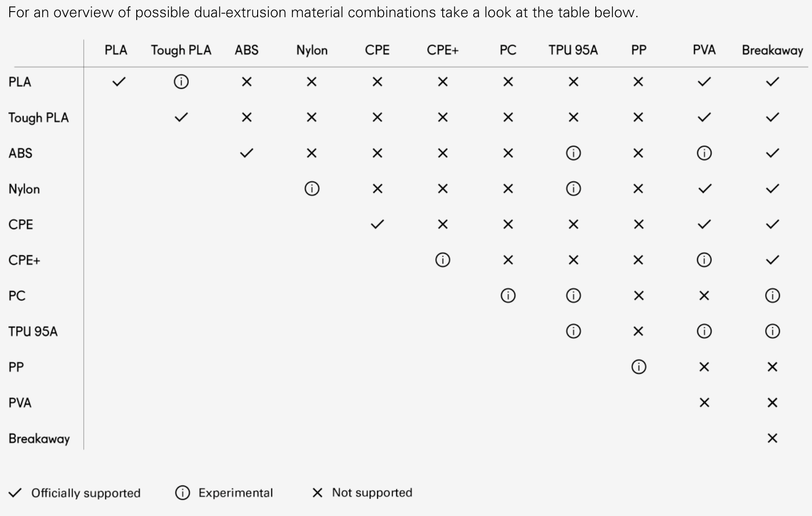Screen dimensions: 812x516
Task: Click the experimental icon in CPE+ row, PVA column
Action: click(x=704, y=260)
